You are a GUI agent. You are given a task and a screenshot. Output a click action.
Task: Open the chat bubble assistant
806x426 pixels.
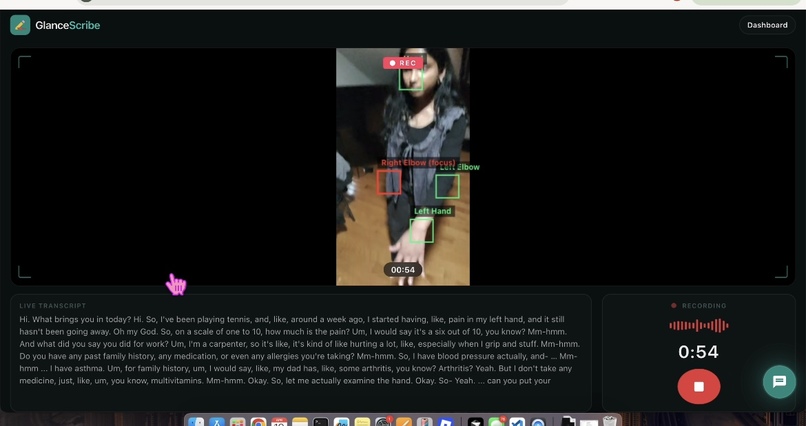(x=779, y=382)
